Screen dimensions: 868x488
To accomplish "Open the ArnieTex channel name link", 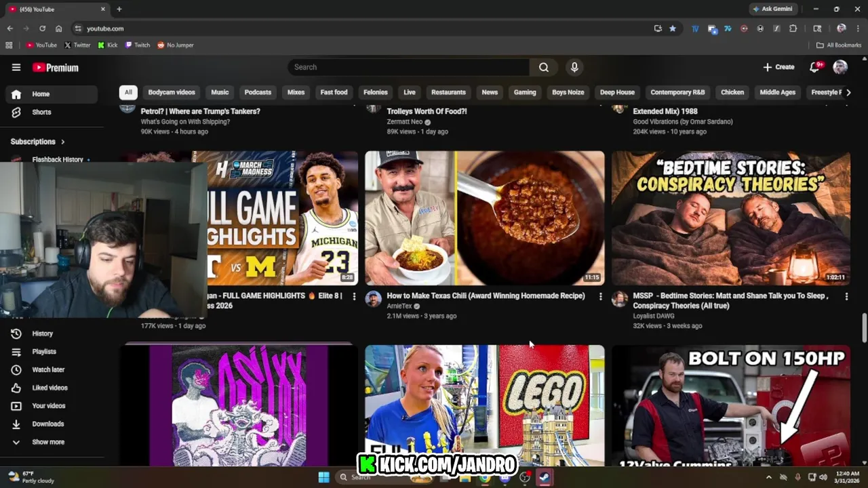I will tap(399, 306).
